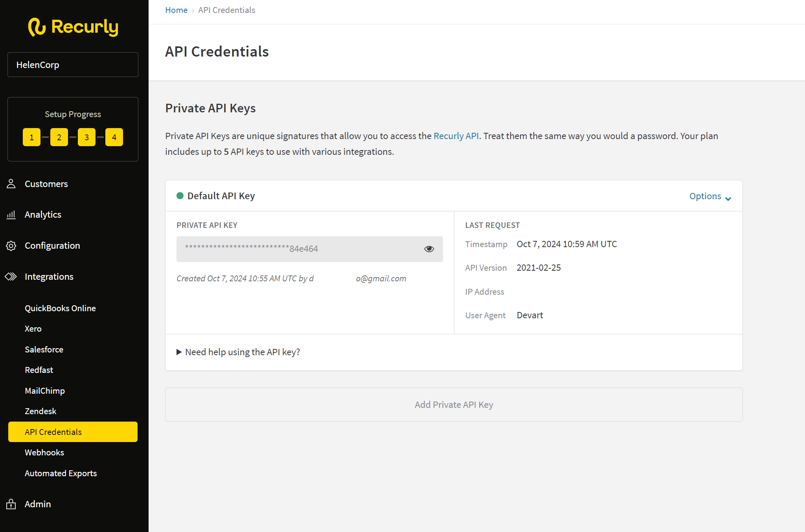Select API Credentials in the sidebar
Viewport: 805px width, 532px height.
pos(73,432)
